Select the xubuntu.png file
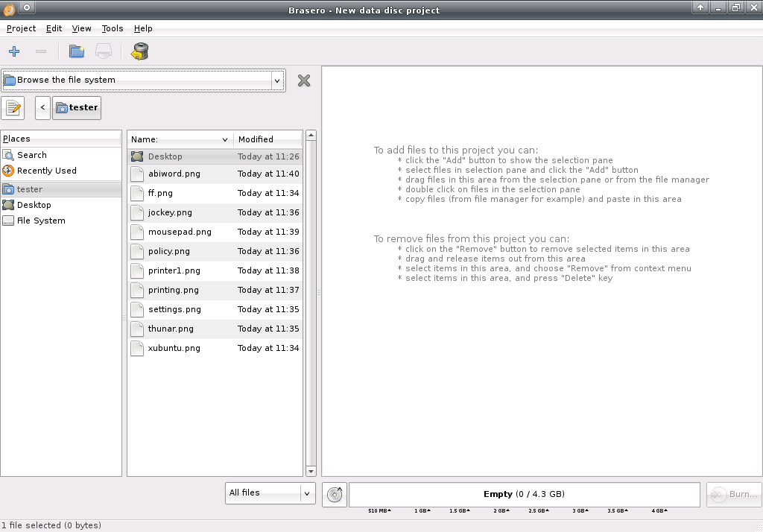 coord(215,349)
